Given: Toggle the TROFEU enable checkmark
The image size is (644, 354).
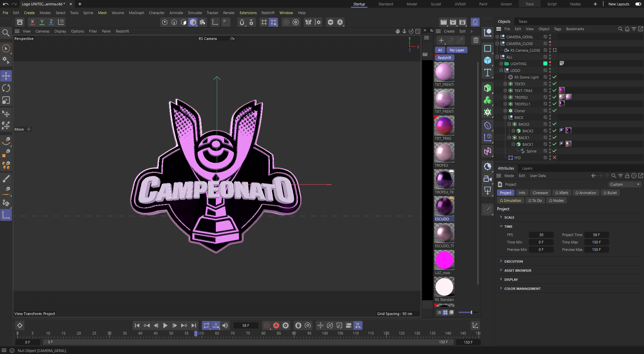Looking at the screenshot, I should (554, 97).
